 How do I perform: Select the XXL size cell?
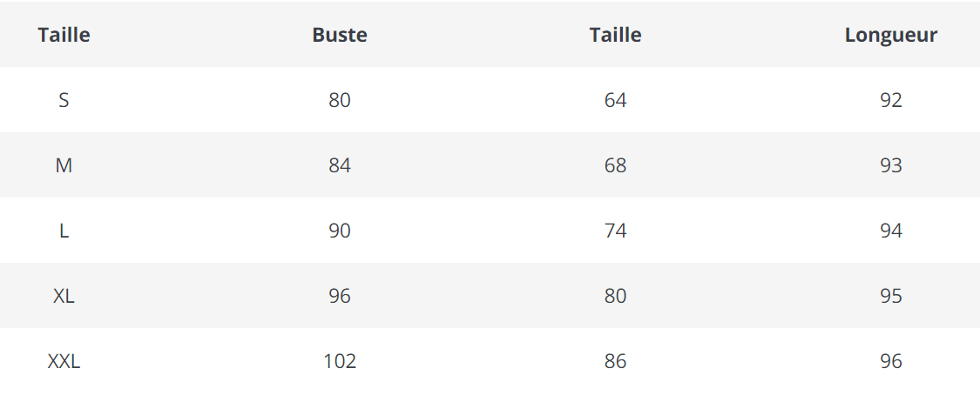coord(64,361)
